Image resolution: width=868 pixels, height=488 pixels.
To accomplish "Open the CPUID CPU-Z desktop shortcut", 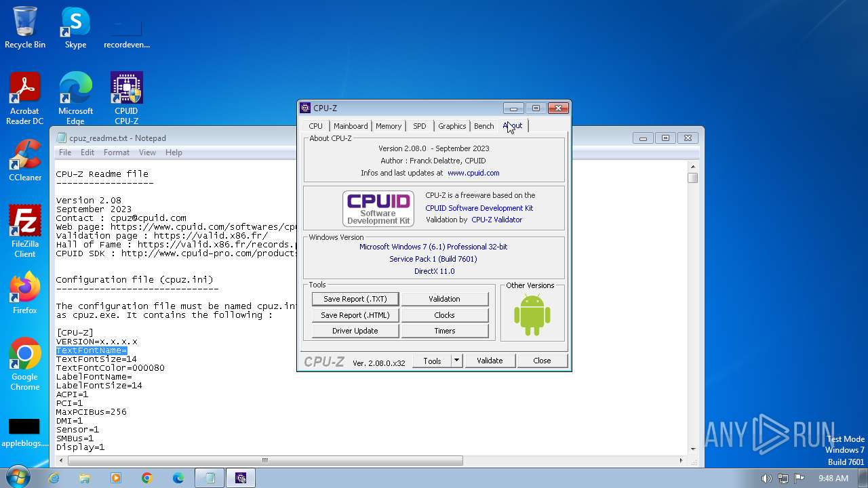I will coord(127,98).
